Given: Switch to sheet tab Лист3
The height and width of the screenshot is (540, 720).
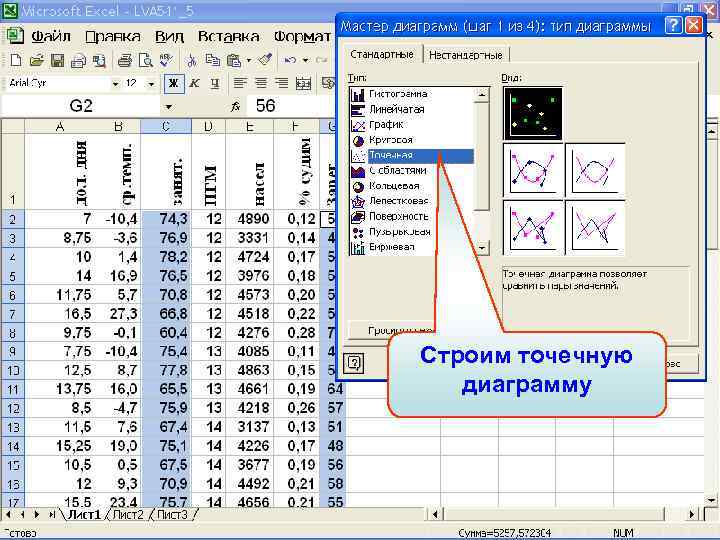Looking at the screenshot, I should coord(172,515).
